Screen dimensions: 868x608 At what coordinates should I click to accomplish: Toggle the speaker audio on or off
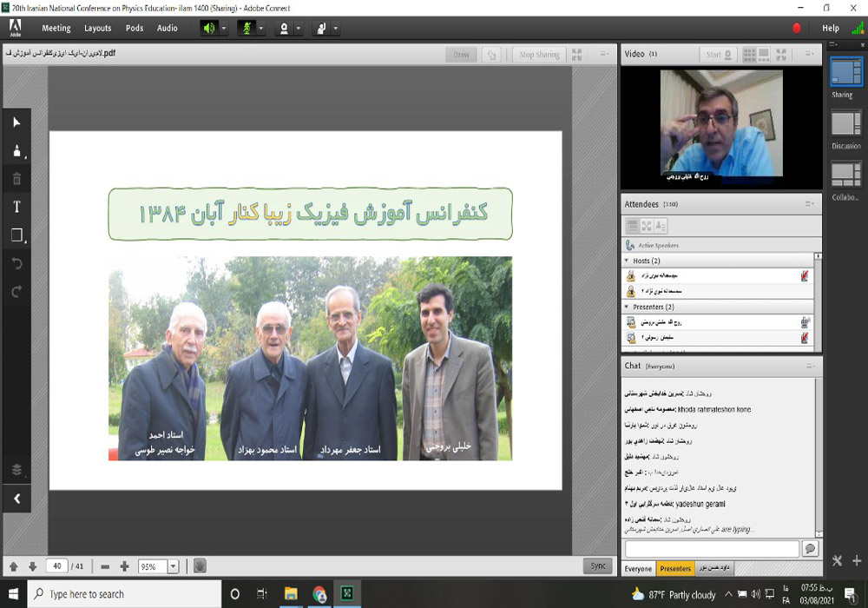pyautogui.click(x=208, y=28)
